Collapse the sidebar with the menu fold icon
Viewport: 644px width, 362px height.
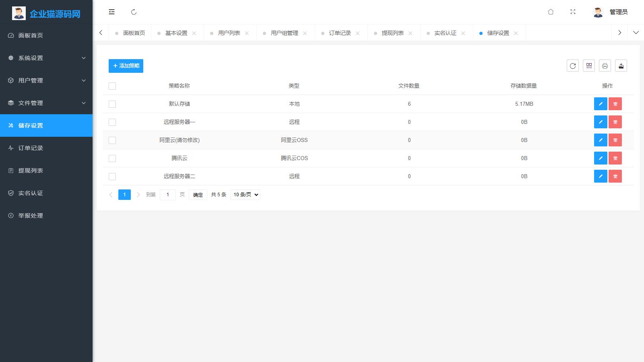(x=111, y=12)
